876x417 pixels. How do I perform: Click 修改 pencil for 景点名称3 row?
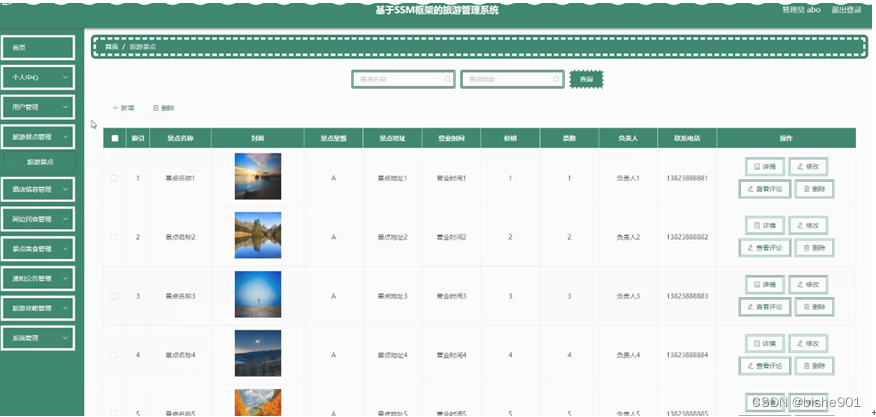(x=808, y=285)
